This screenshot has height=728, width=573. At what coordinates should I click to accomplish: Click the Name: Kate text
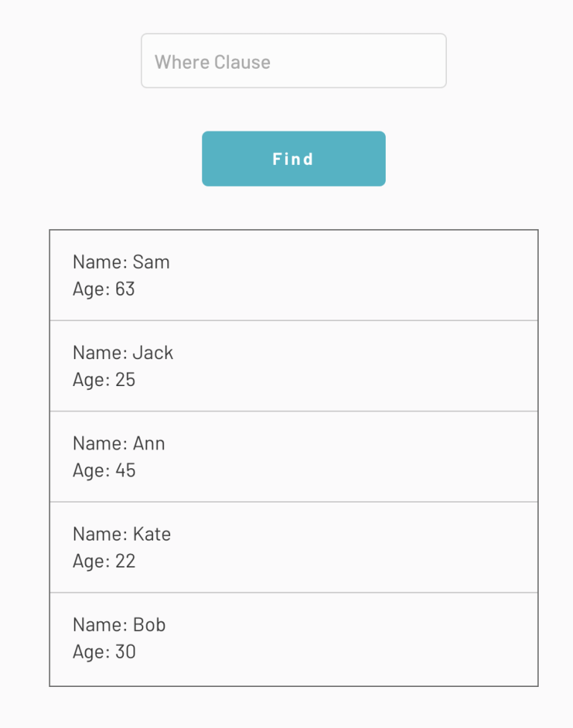pos(122,533)
